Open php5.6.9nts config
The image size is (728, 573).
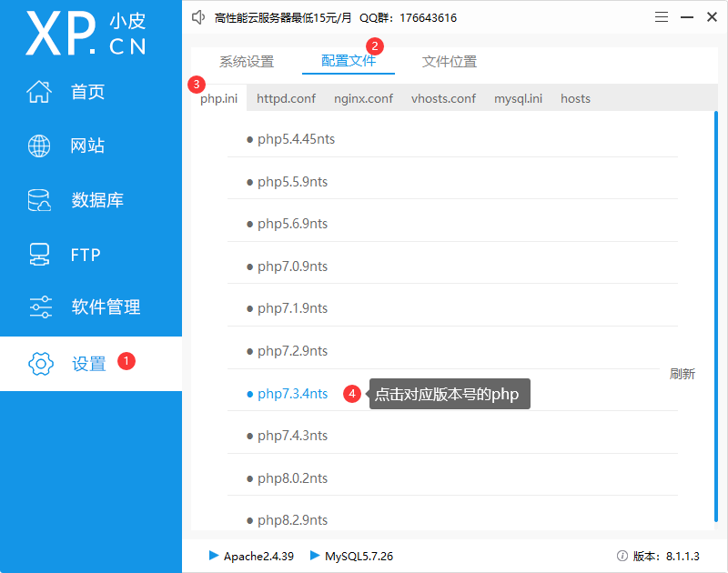[292, 224]
